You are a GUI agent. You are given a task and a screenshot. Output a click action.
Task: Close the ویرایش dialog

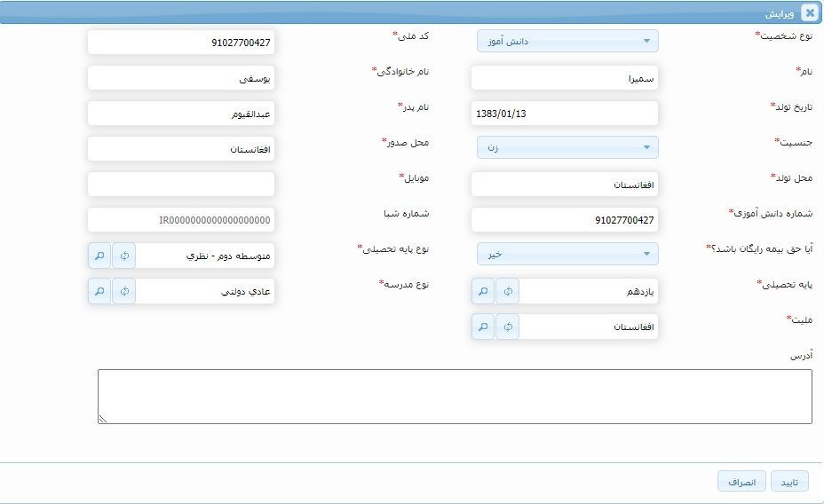click(809, 12)
